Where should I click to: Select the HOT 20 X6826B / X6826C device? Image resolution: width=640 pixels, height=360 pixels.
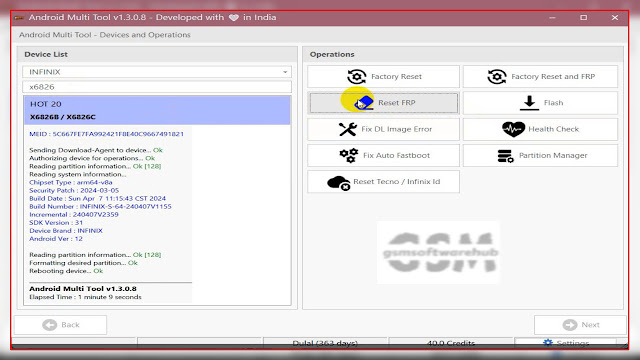click(157, 110)
